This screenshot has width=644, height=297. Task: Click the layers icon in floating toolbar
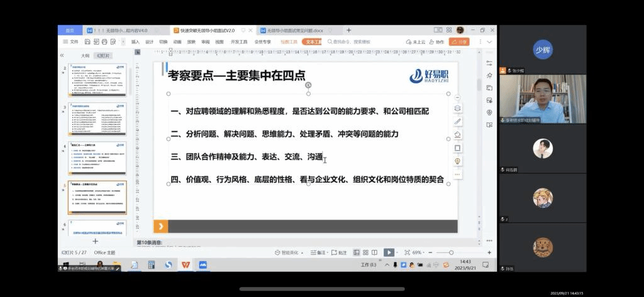(457, 108)
